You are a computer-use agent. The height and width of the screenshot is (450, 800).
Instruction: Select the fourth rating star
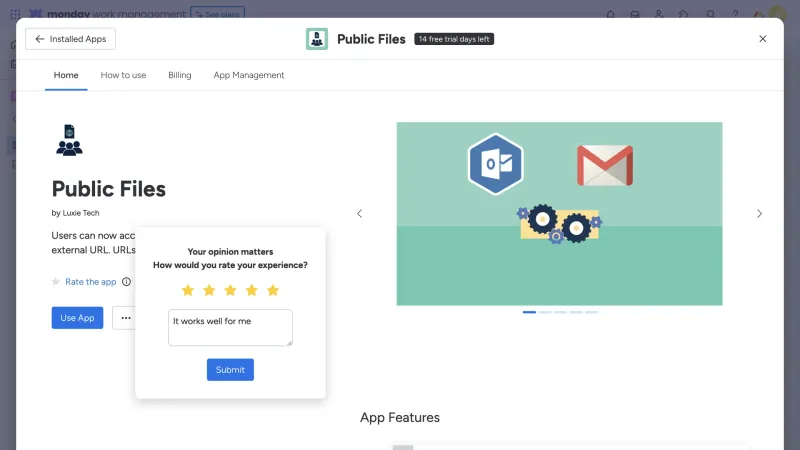click(252, 290)
